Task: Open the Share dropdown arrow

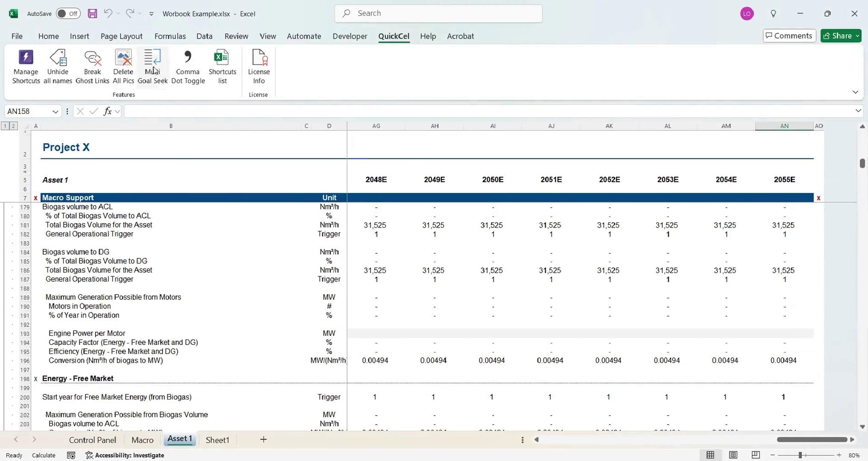Action: point(857,36)
